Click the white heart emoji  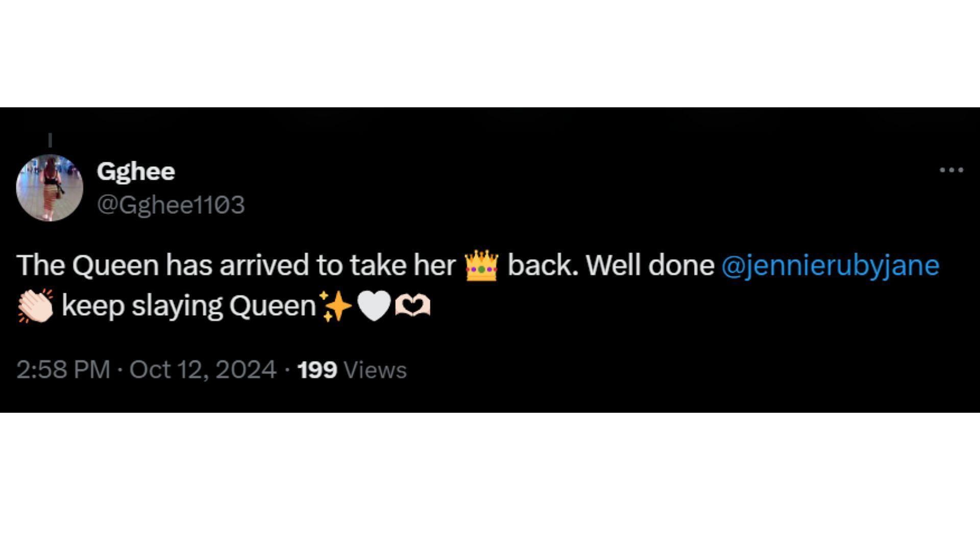pos(374,306)
